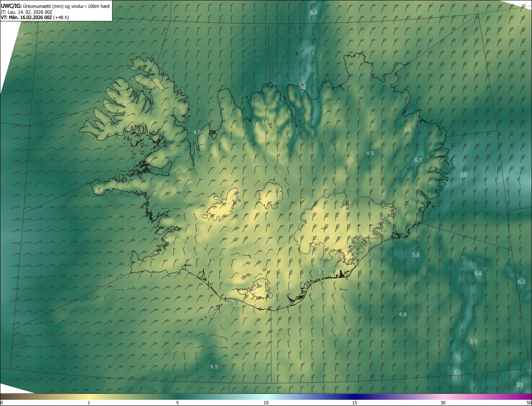This screenshot has height=406, width=532.
Task: Click the colorbar tick label 5
Action: coord(177,403)
